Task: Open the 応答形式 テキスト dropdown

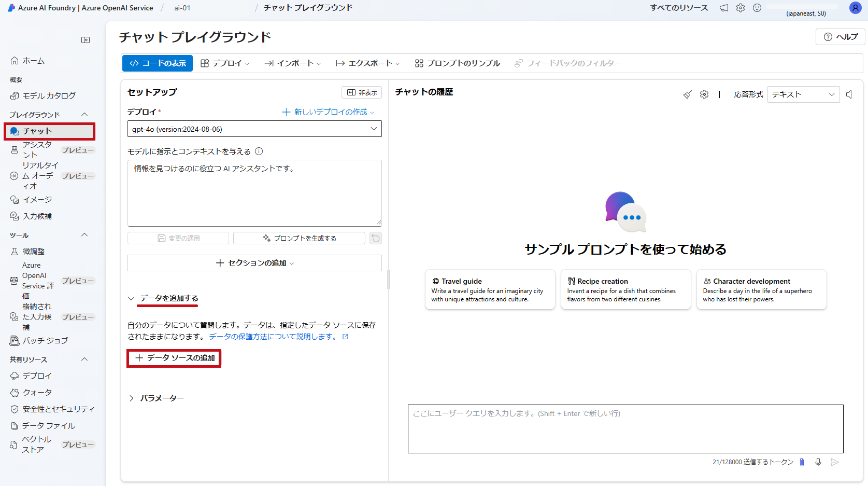Action: [803, 94]
